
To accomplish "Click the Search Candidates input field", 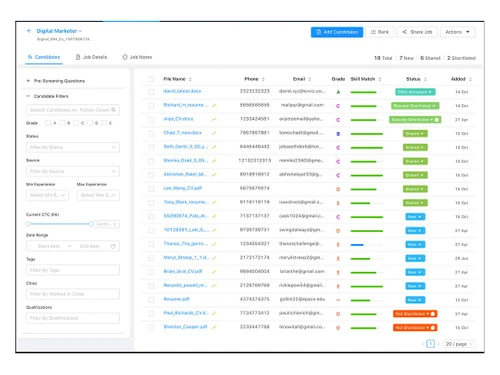I will [73, 110].
